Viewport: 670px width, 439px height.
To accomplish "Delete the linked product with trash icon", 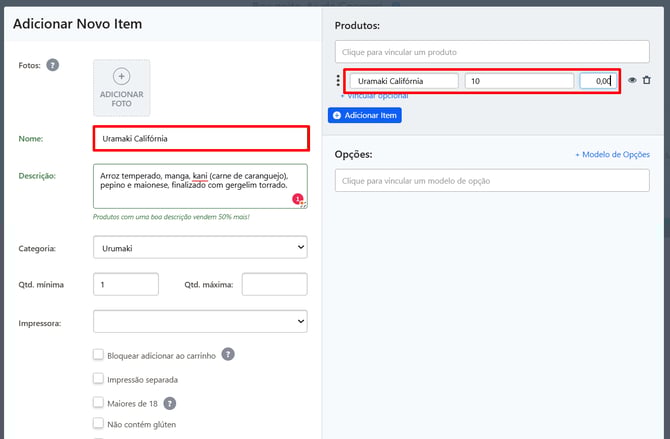I will pyautogui.click(x=647, y=80).
